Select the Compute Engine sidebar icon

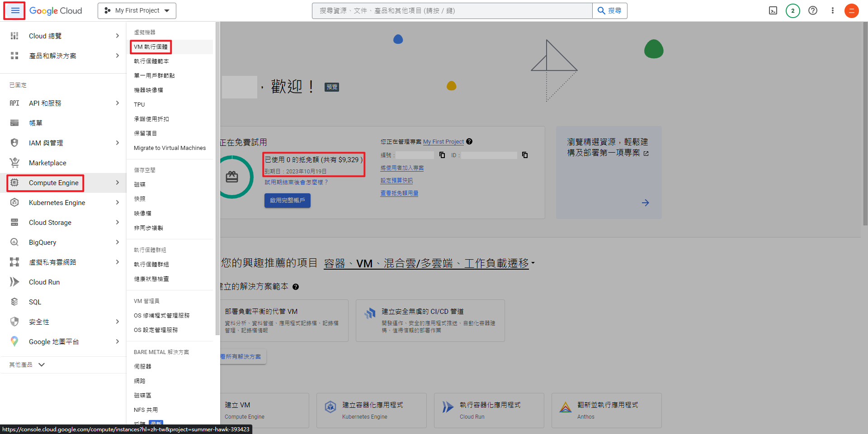click(x=14, y=182)
